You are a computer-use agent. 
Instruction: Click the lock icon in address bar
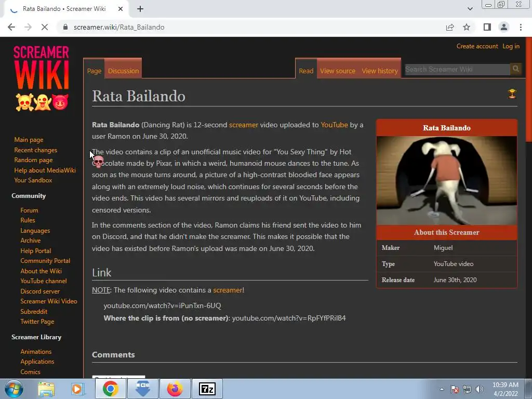click(65, 27)
